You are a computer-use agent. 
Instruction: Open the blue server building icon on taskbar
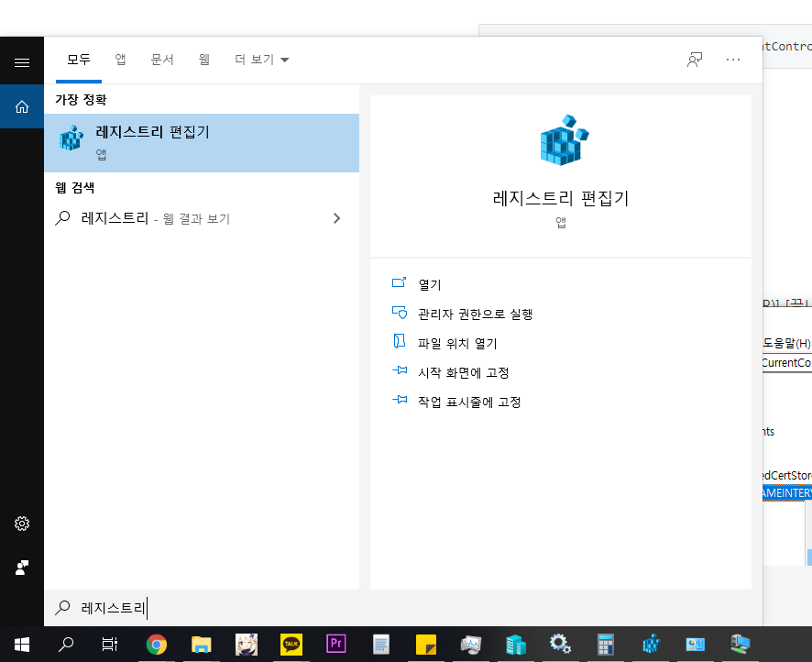click(x=516, y=645)
